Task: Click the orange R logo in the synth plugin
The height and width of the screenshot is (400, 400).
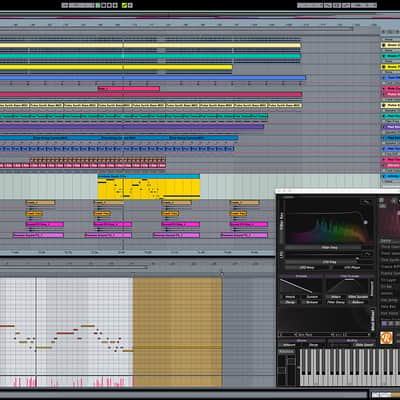Action: tap(386, 338)
